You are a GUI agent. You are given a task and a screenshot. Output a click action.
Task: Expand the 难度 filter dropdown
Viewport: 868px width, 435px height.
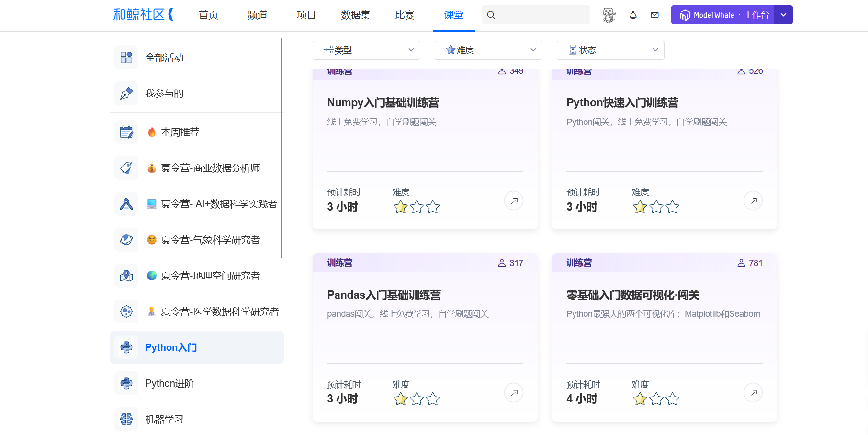[x=488, y=50]
